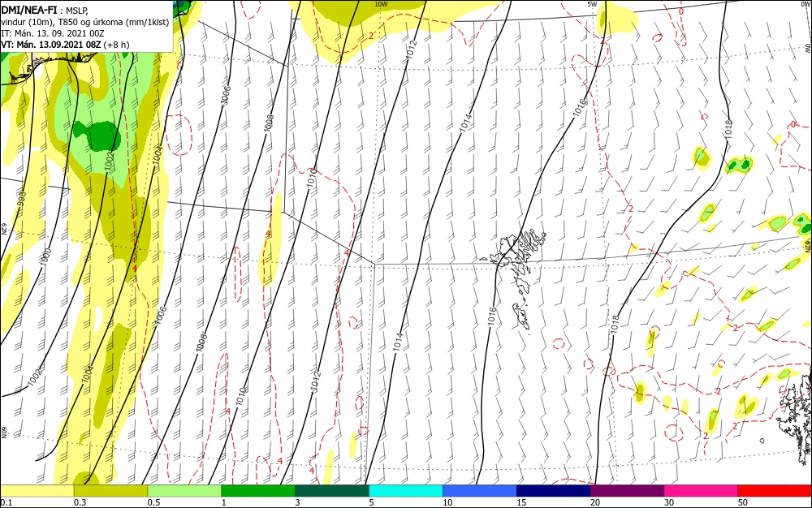Image resolution: width=812 pixels, height=508 pixels.
Task: Click legend value '50'
Action: click(x=743, y=503)
